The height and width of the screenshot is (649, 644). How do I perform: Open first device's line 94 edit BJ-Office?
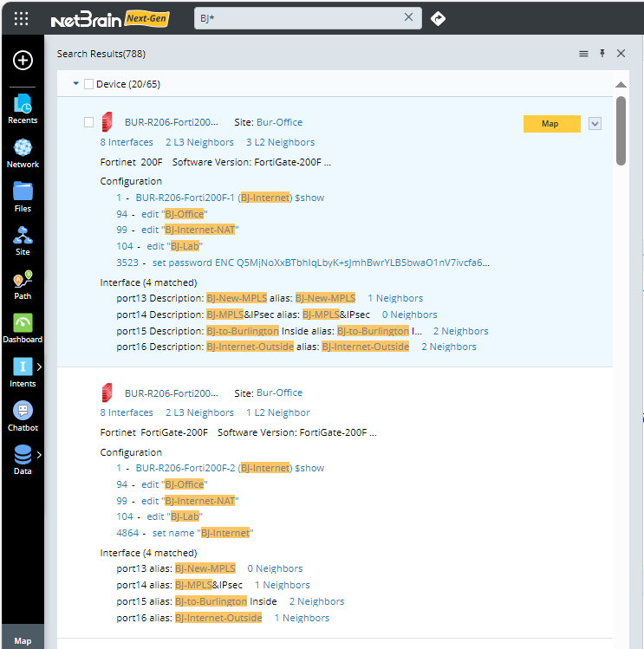tap(174, 214)
